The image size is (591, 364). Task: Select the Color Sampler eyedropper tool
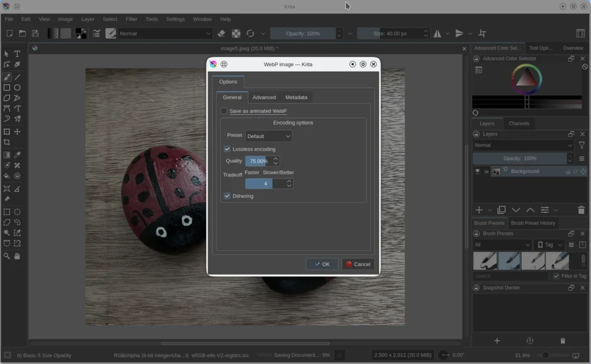click(x=17, y=155)
